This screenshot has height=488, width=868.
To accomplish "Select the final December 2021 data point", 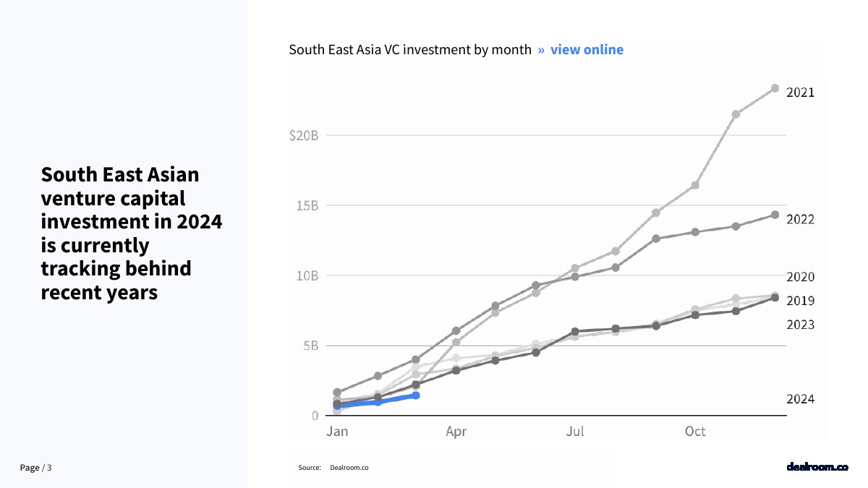I will coord(775,88).
